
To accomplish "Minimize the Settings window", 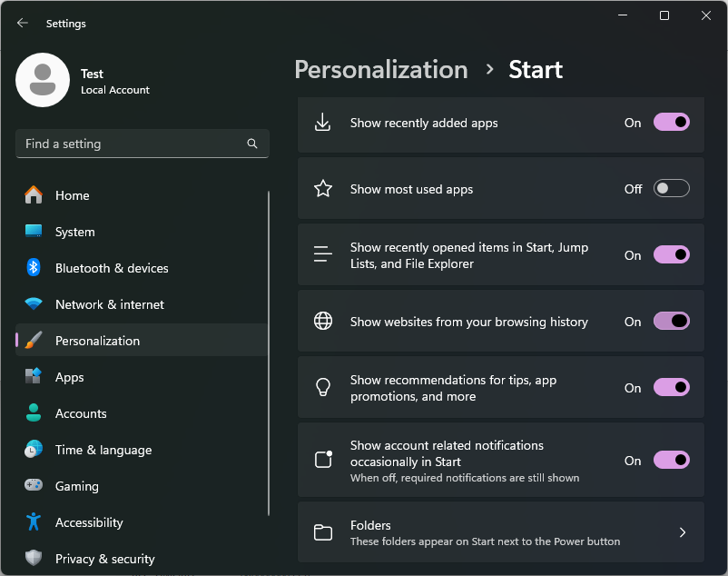I will (x=623, y=15).
